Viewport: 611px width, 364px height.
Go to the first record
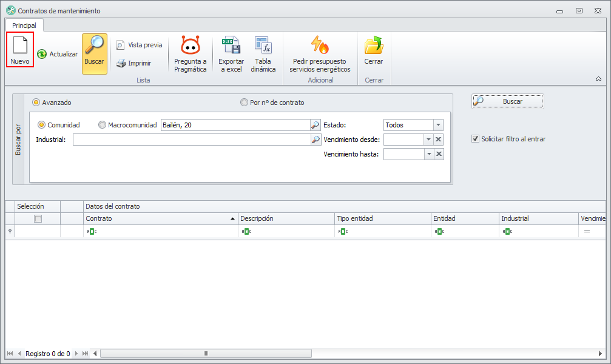(x=10, y=354)
